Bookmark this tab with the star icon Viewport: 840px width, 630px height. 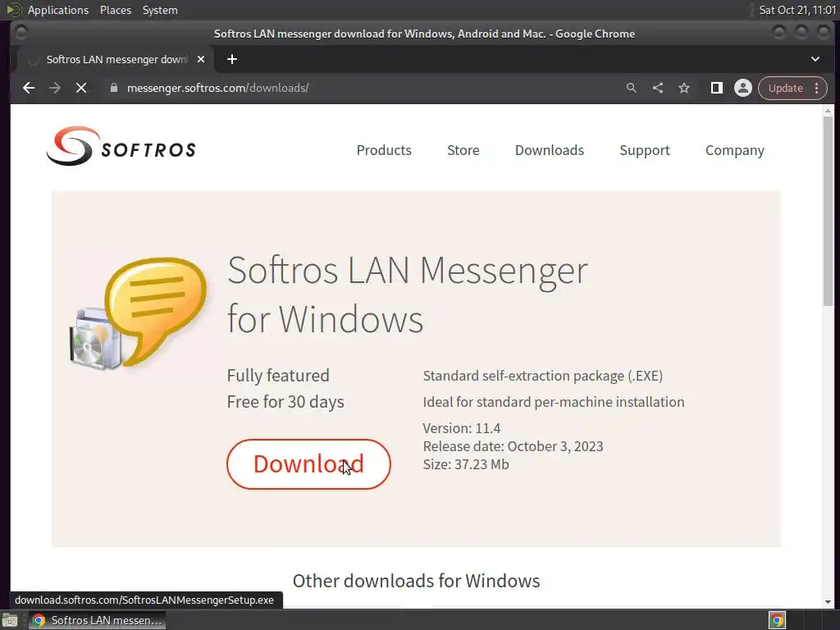(x=684, y=88)
